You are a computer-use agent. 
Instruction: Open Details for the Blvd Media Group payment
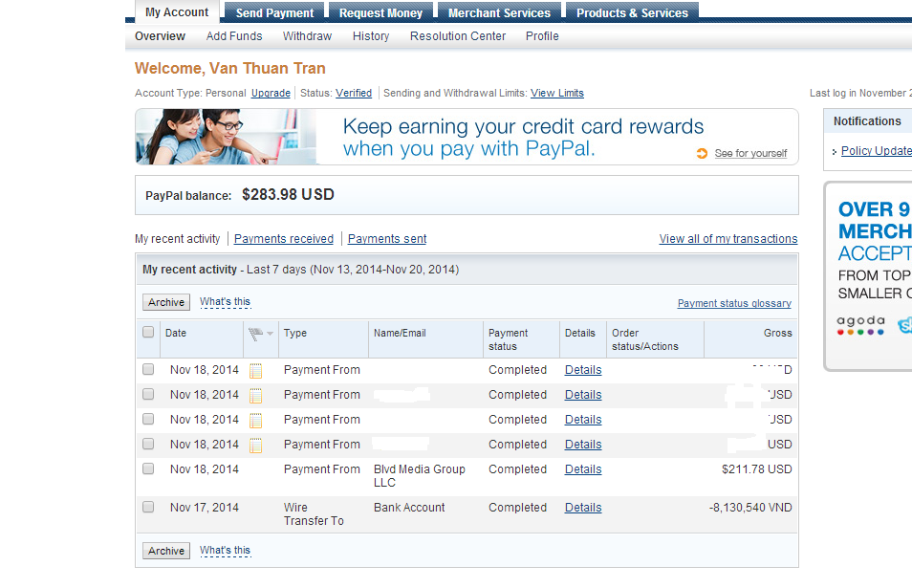click(583, 469)
